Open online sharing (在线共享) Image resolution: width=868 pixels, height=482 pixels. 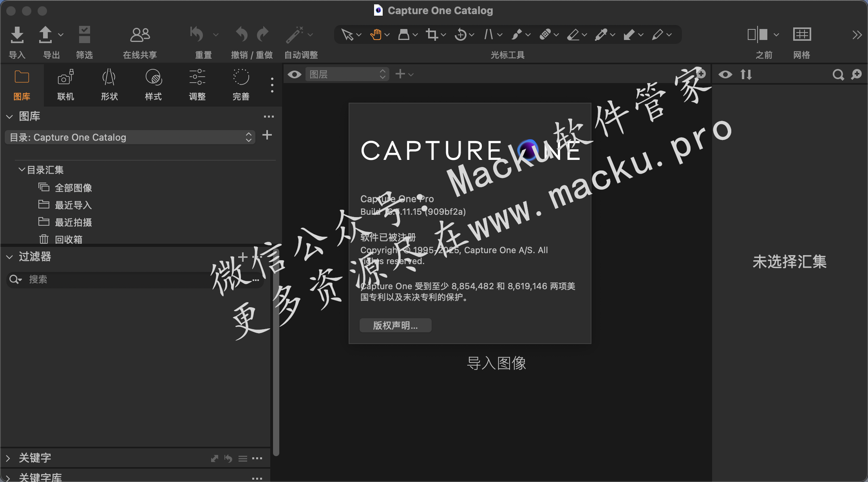pos(140,34)
